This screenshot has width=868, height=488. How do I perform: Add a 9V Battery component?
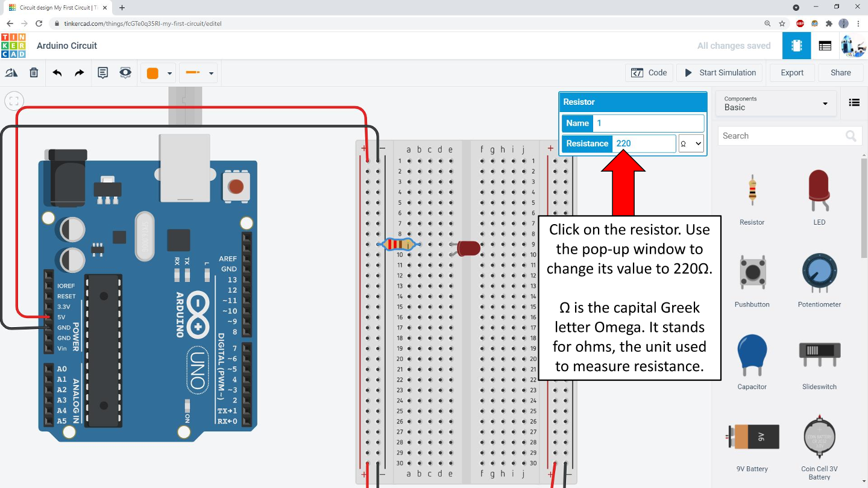(751, 437)
